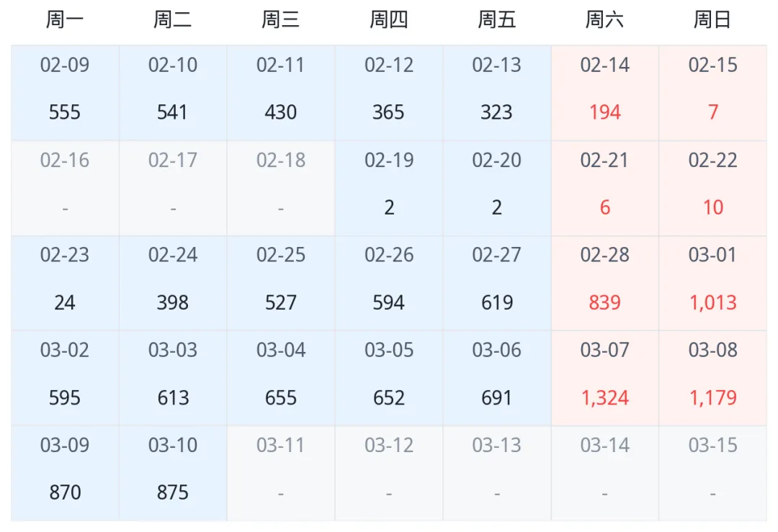The image size is (778, 532).
Task: Select the 03-10 cell showing 875
Action: [x=173, y=474]
